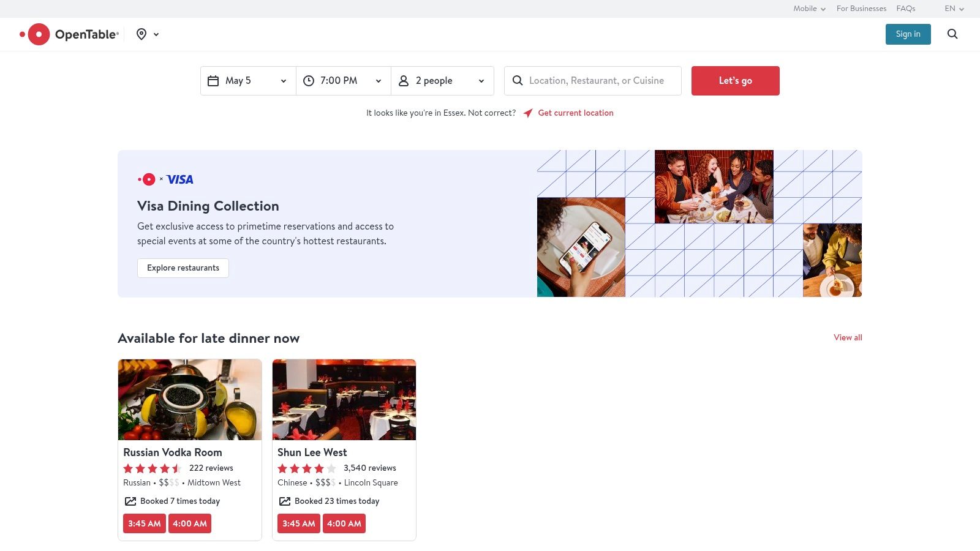The height and width of the screenshot is (551, 980).
Task: Open the Russian Vodka Room title
Action: (x=173, y=452)
